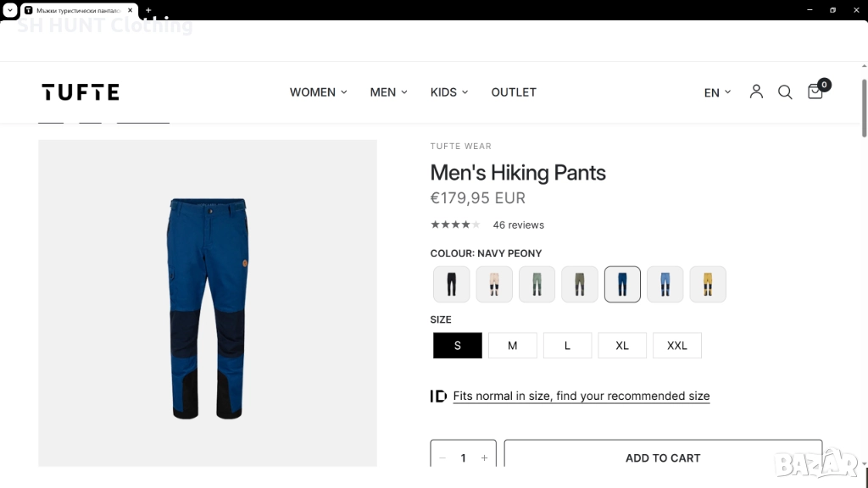Open the EN language selector
Viewport: 868px width, 488px height.
point(717,92)
